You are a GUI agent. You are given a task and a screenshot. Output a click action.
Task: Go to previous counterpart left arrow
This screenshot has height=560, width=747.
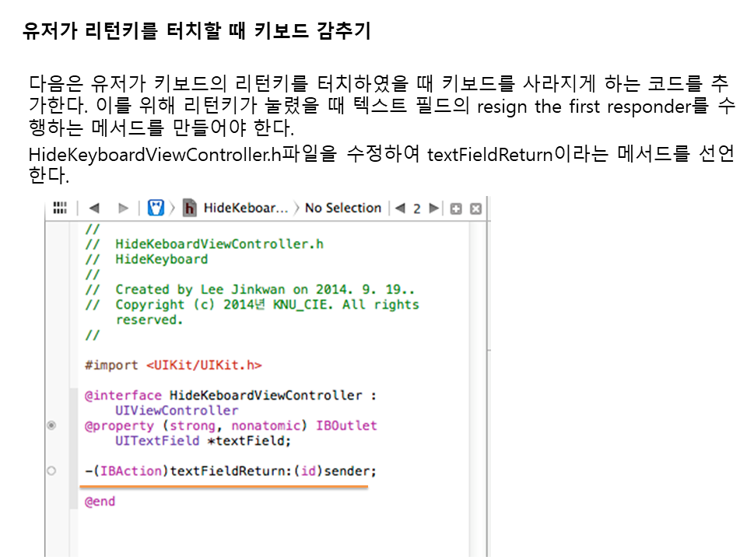400,208
